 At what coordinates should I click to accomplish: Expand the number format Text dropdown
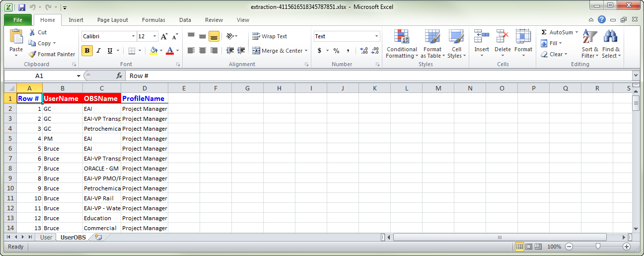pos(376,36)
